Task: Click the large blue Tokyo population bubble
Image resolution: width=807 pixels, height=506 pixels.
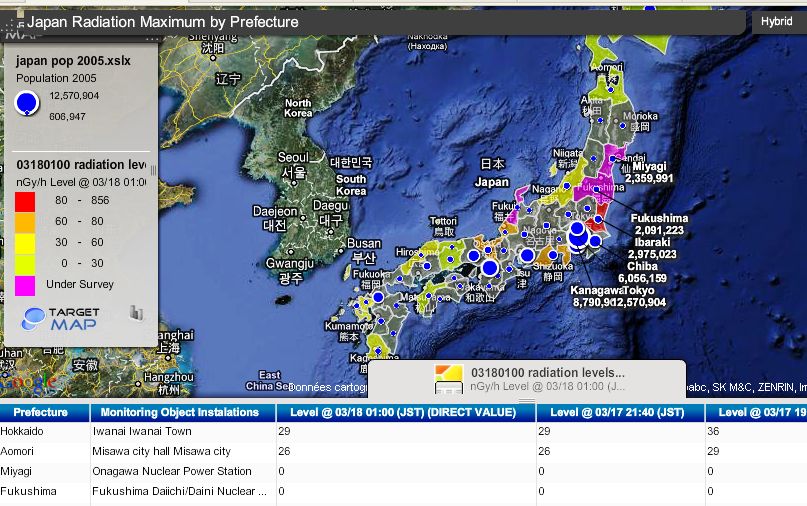Action: [x=577, y=235]
